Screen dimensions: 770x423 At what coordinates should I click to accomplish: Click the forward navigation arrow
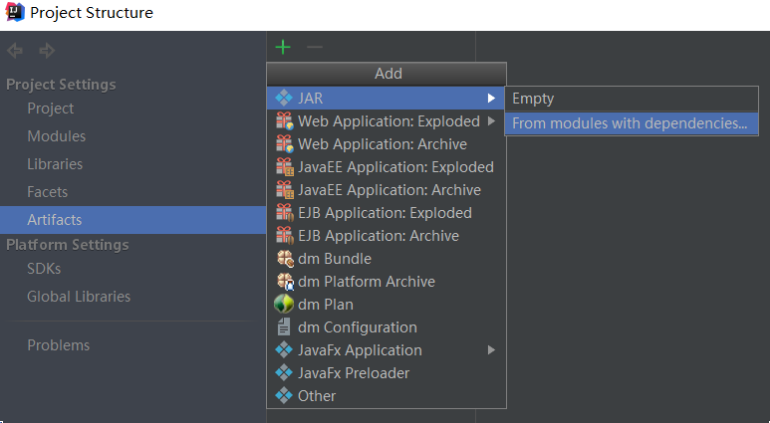pyautogui.click(x=46, y=50)
